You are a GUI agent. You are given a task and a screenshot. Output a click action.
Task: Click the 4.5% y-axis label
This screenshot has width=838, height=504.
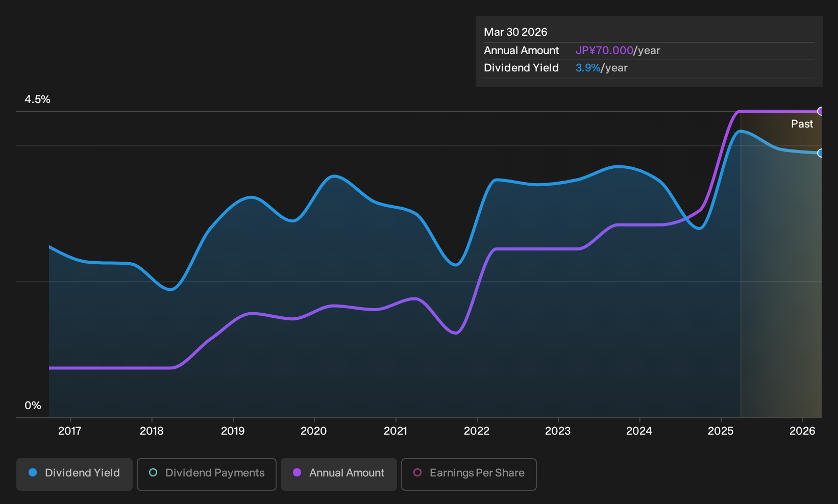37,99
